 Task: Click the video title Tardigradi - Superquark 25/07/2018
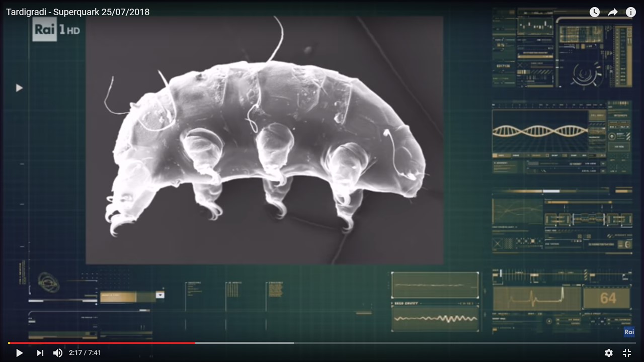[78, 12]
